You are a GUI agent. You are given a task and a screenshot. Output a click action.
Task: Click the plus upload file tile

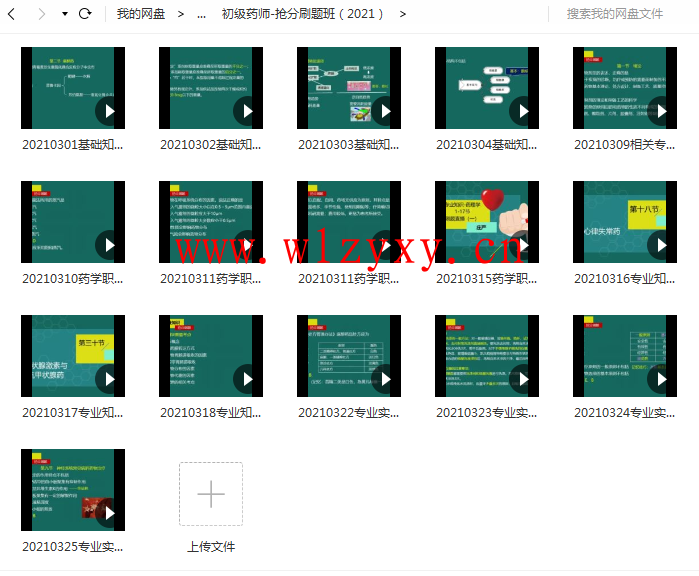pos(211,494)
